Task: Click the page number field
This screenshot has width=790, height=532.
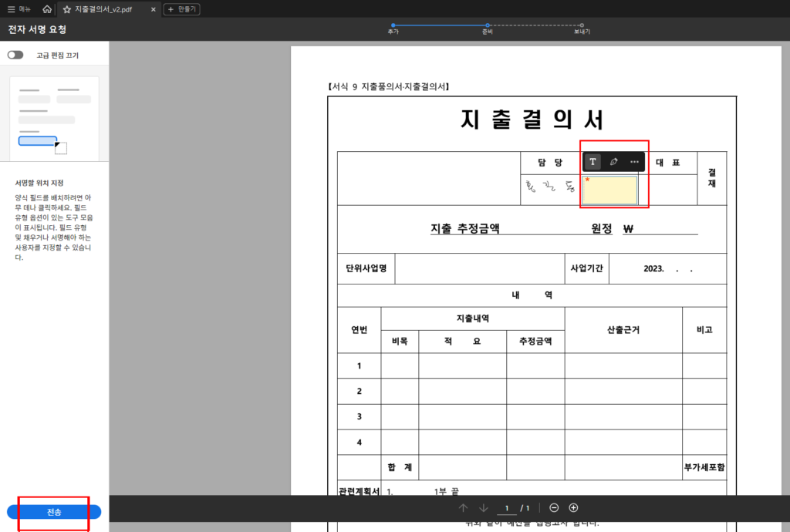Action: 507,508
